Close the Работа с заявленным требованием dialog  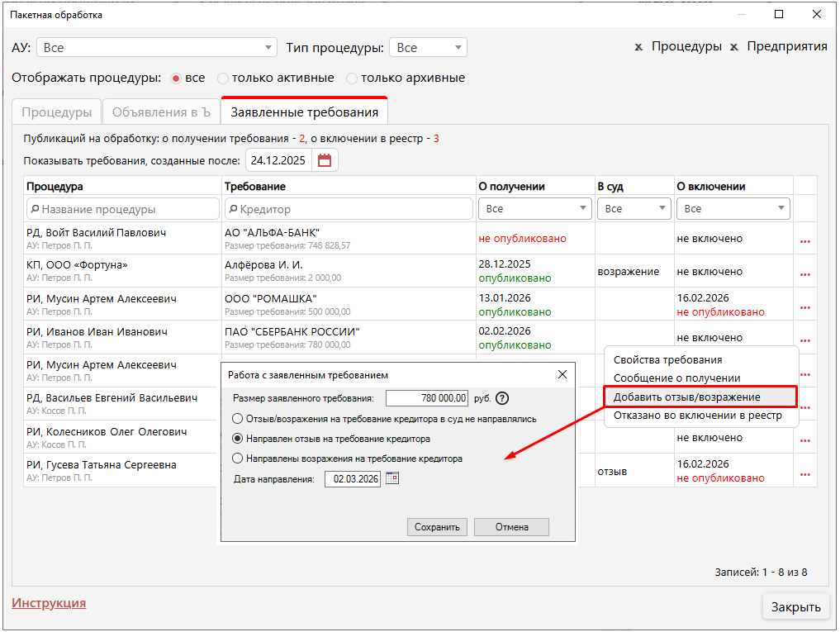562,374
